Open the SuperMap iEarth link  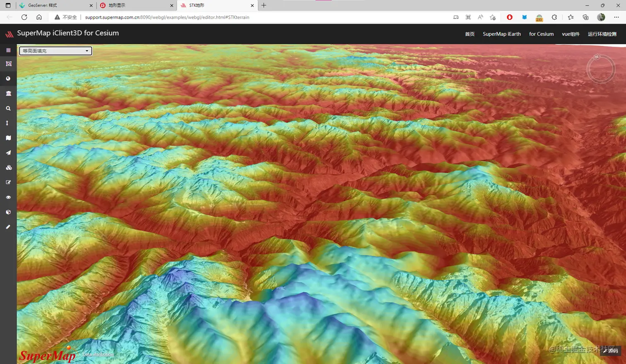(502, 34)
